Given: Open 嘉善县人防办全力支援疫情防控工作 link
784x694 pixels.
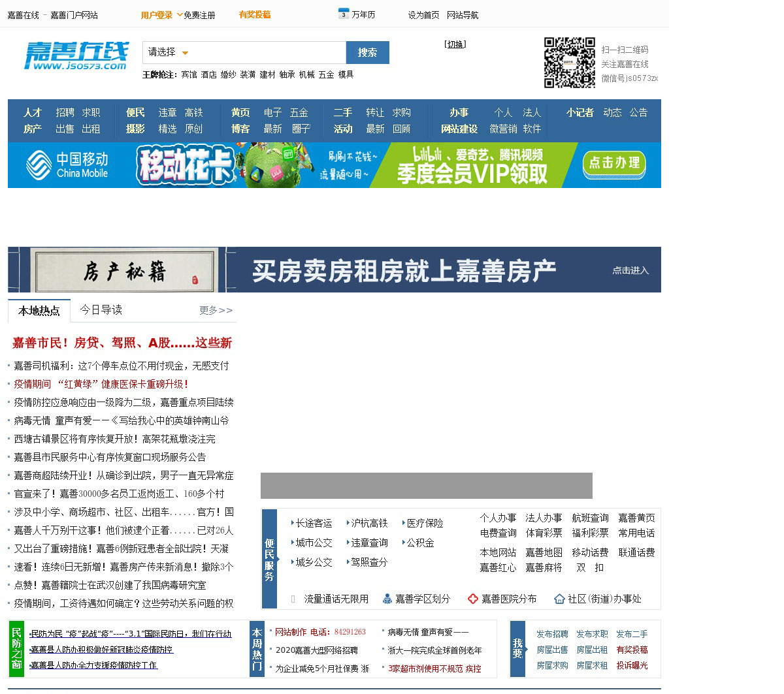Looking at the screenshot, I should click(93, 665).
